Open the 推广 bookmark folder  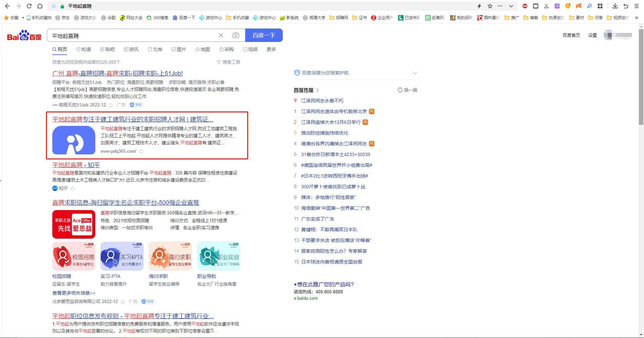coord(512,17)
